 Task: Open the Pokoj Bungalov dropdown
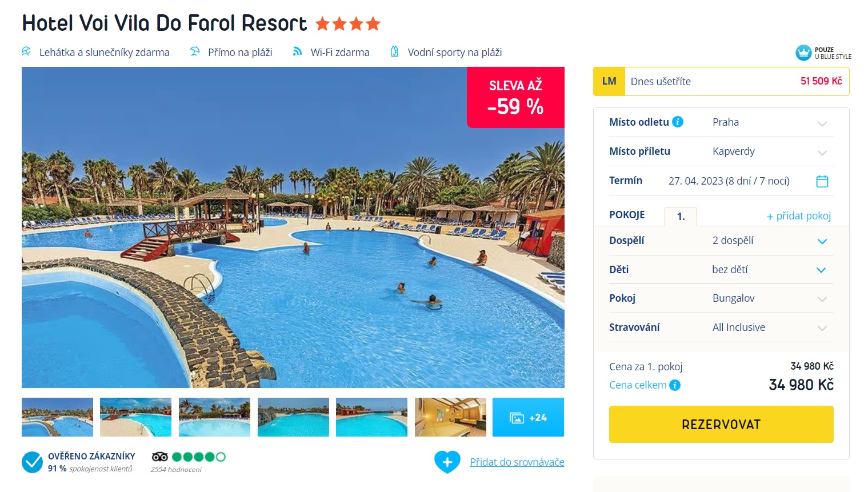[721, 298]
